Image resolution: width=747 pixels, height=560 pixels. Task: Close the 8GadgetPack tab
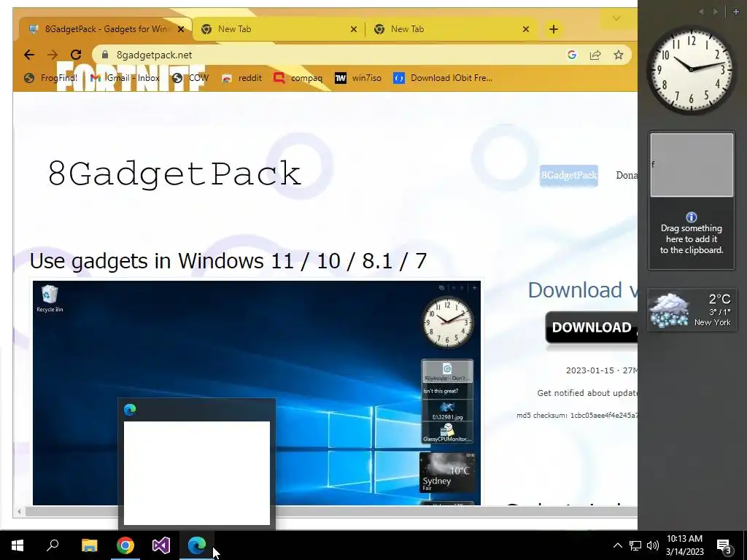click(x=181, y=29)
